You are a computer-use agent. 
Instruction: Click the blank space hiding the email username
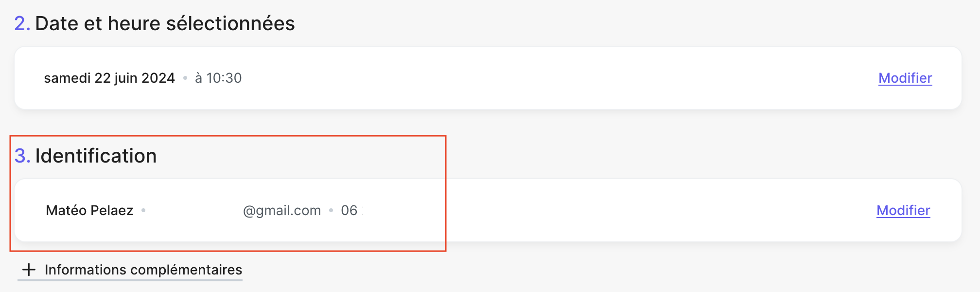click(194, 210)
